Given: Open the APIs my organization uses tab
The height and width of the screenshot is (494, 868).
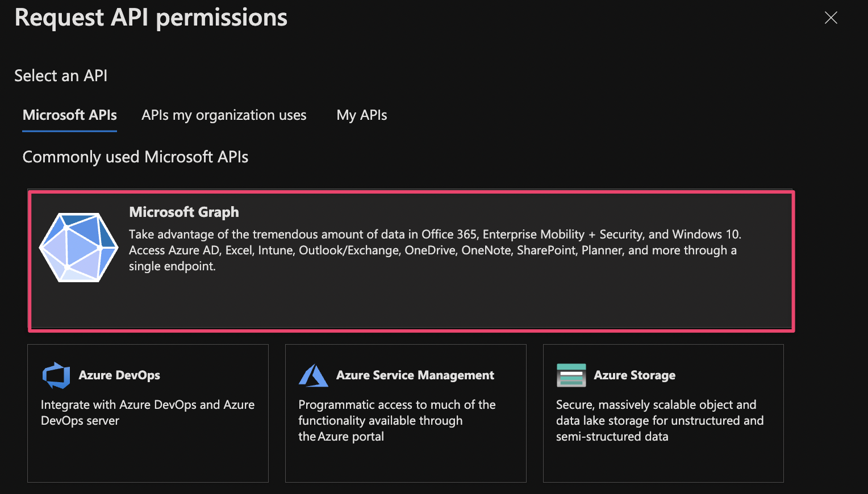Looking at the screenshot, I should point(224,115).
